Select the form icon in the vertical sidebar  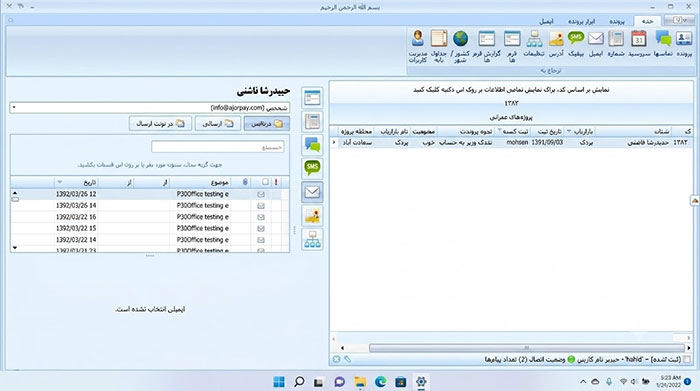point(312,97)
